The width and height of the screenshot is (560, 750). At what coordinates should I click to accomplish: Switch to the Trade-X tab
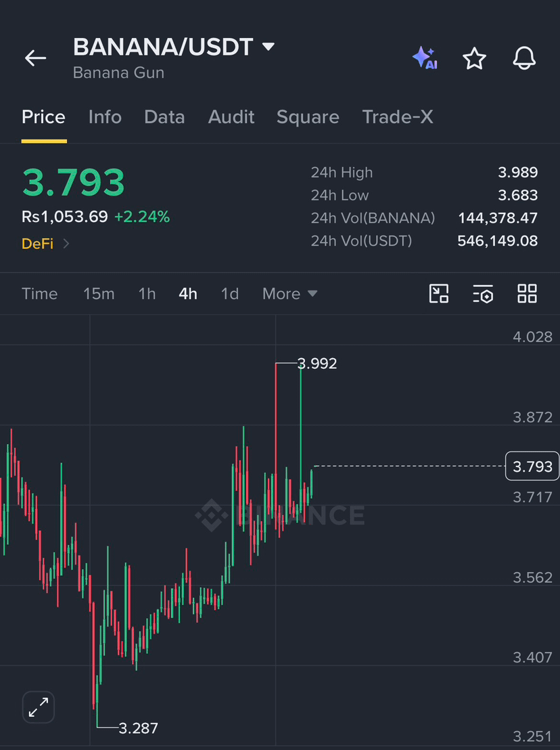pos(398,117)
